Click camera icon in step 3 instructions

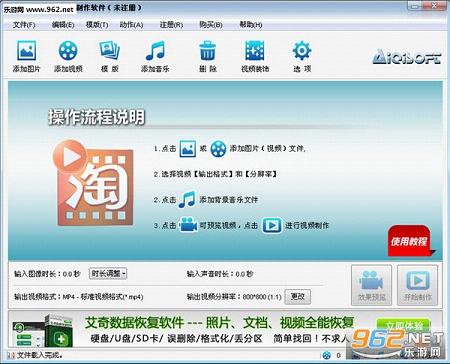point(188,225)
